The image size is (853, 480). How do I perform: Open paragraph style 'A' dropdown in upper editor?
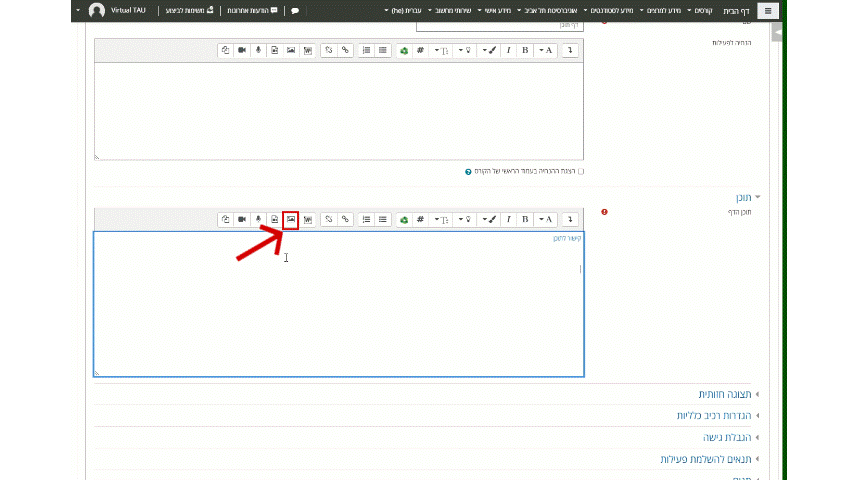pos(546,51)
